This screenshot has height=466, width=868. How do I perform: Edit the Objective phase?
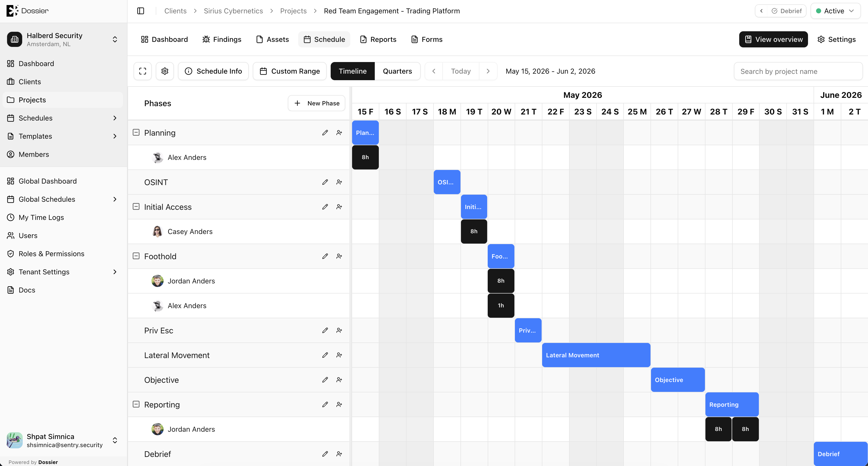[325, 380]
